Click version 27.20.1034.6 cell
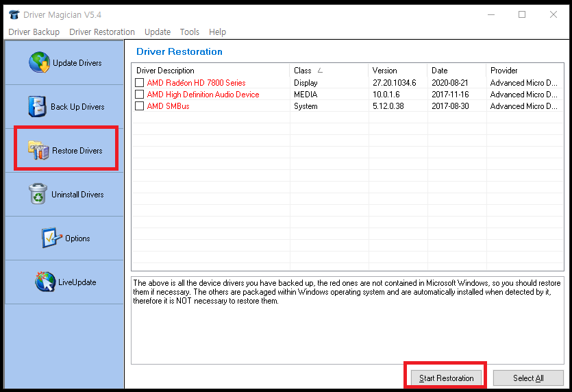 [395, 83]
